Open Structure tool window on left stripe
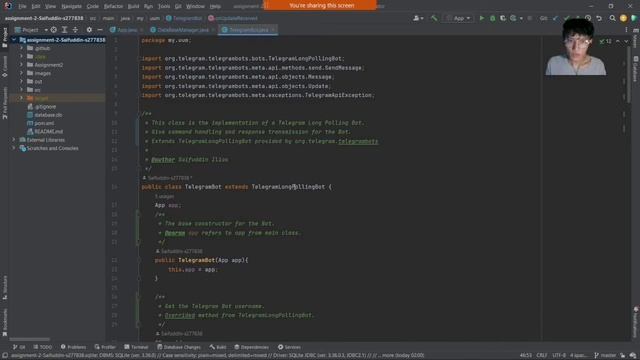 pyautogui.click(x=4, y=288)
